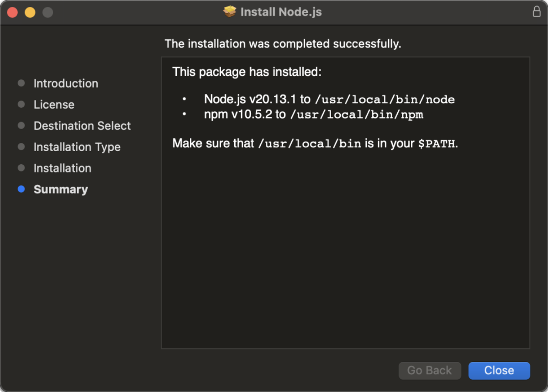Click the green zoom window control
The width and height of the screenshot is (548, 392).
point(47,12)
